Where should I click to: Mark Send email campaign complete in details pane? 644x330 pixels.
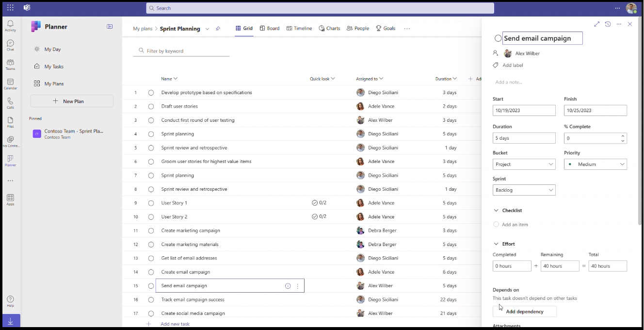[x=498, y=38]
